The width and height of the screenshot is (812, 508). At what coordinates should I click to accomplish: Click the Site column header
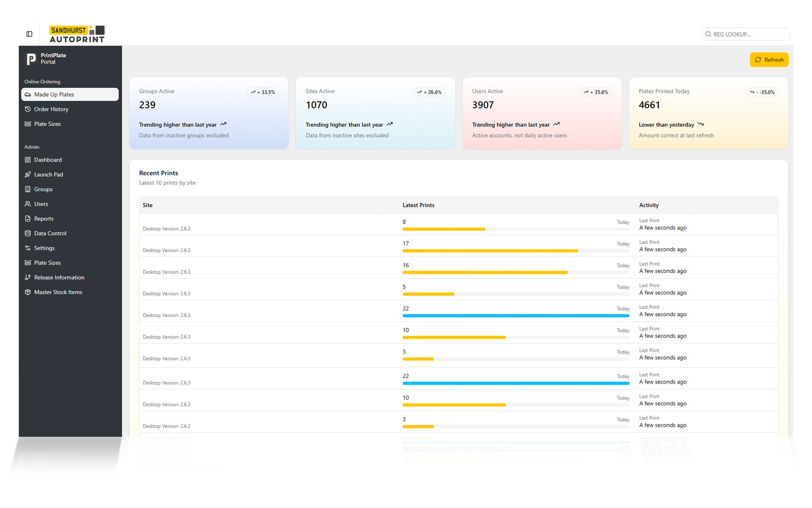(148, 205)
